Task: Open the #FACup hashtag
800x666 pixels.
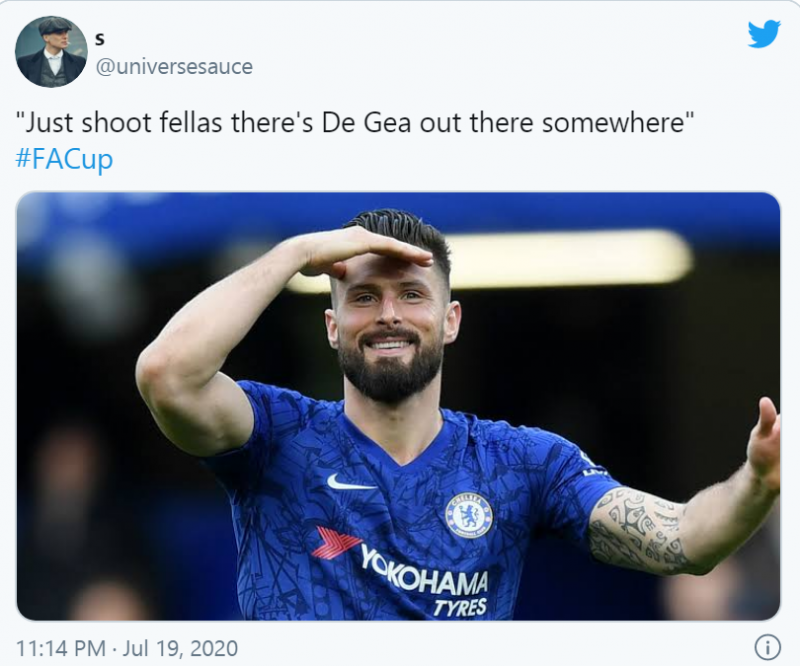Action: [x=64, y=160]
